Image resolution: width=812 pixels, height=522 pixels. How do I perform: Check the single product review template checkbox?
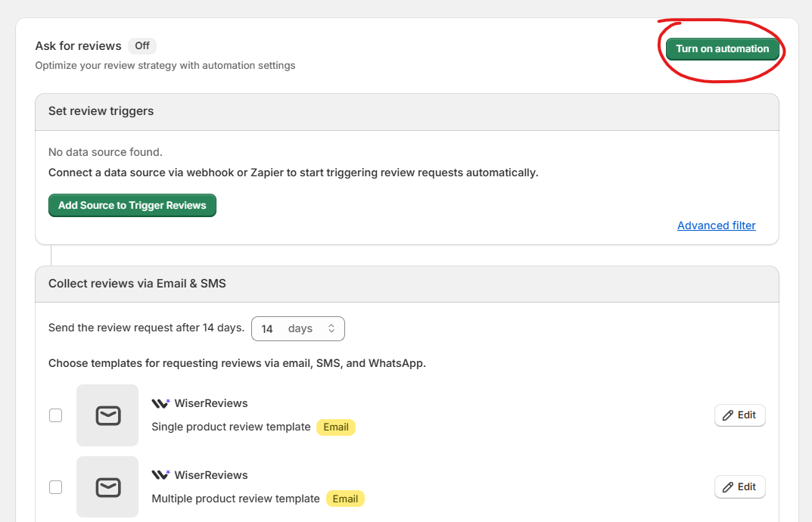coord(55,415)
